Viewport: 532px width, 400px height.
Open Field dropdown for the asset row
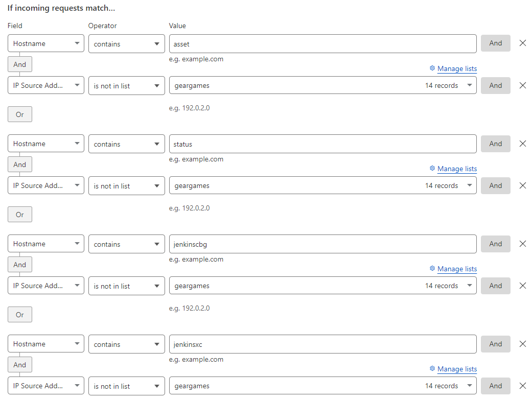tap(46, 43)
